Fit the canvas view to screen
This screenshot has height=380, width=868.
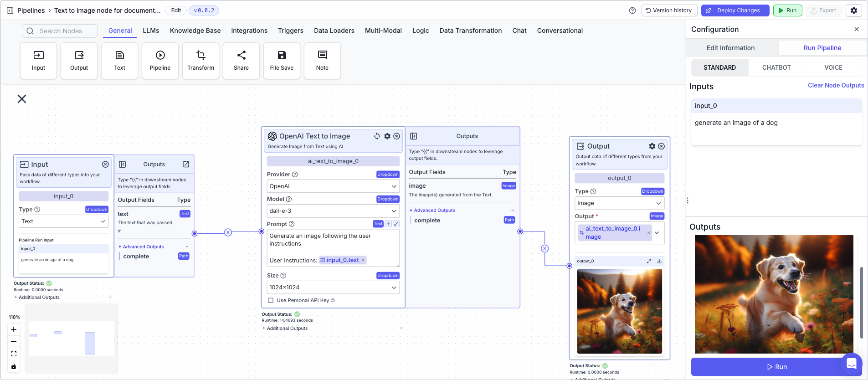click(x=14, y=354)
